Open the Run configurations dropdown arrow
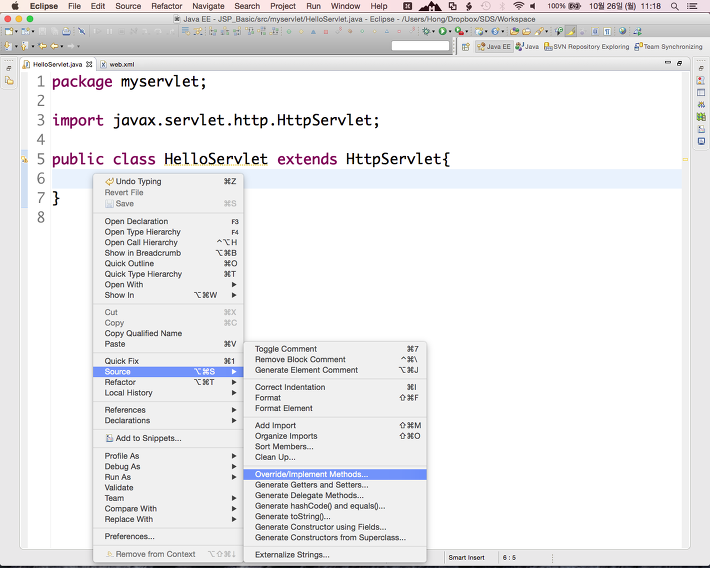Screen dimensions: 710x568 point(450,32)
